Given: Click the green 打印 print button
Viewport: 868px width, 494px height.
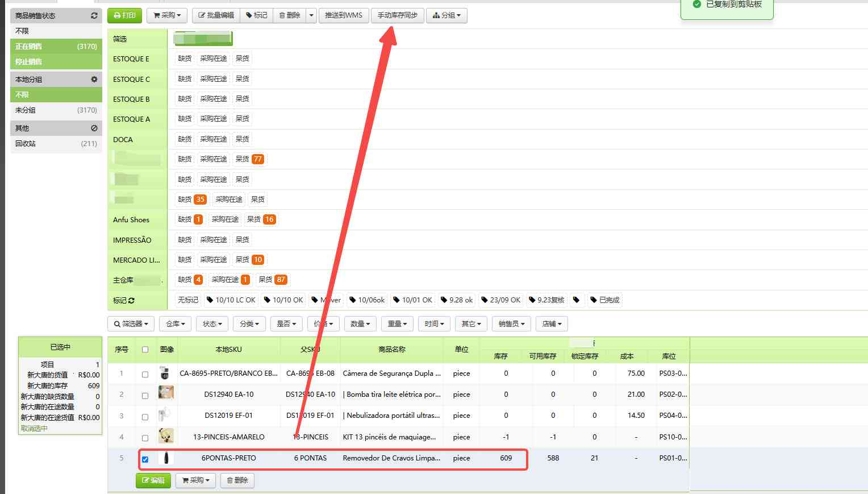Looking at the screenshot, I should click(x=124, y=15).
